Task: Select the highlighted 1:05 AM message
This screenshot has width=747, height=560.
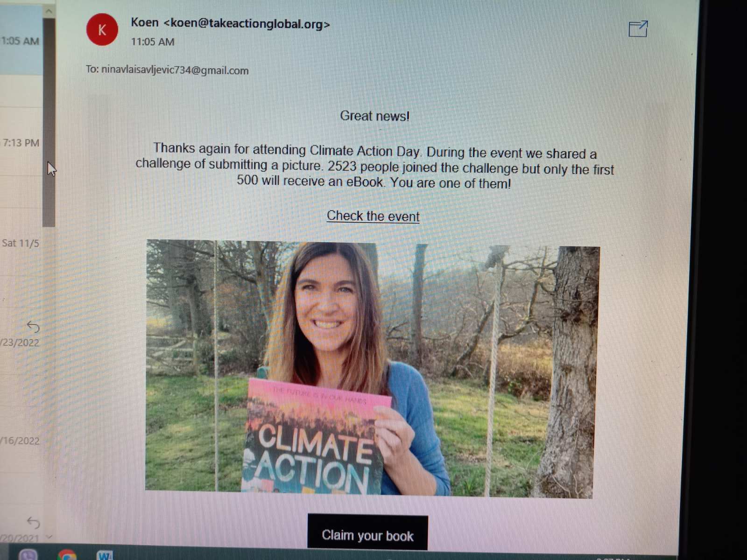Action: [21, 41]
